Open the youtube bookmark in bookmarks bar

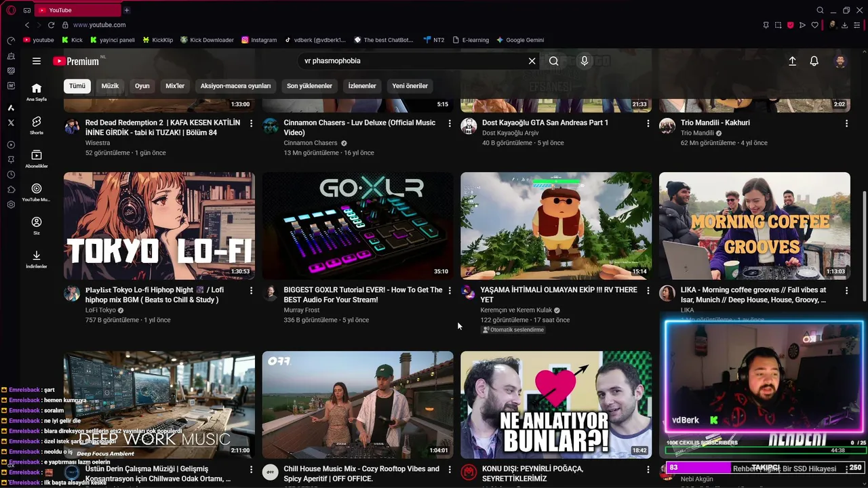click(x=38, y=40)
